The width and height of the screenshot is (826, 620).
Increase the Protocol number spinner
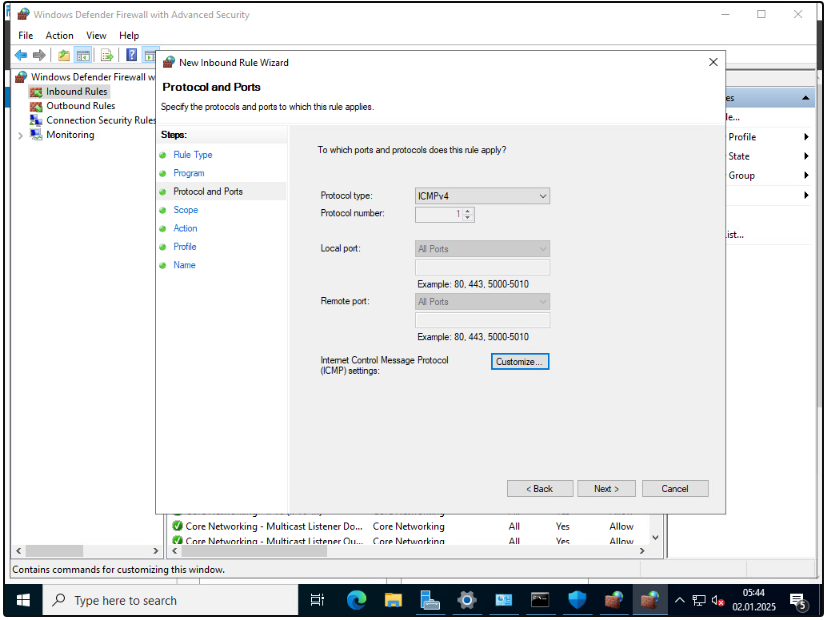click(x=468, y=211)
